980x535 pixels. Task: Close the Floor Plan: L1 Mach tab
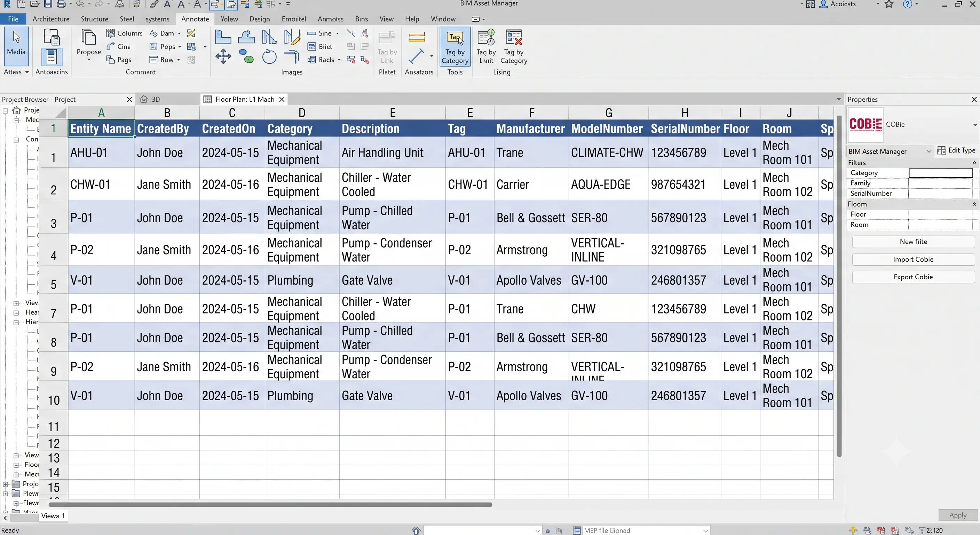click(x=282, y=99)
